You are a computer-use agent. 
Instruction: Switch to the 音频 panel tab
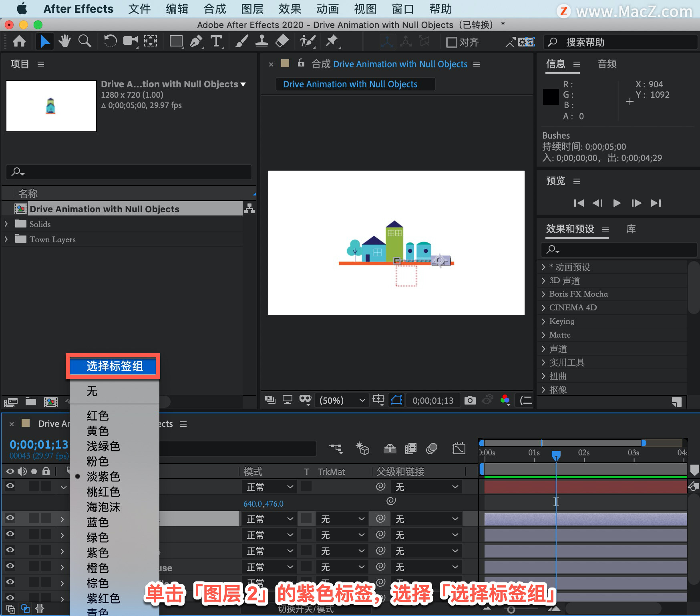tap(607, 64)
